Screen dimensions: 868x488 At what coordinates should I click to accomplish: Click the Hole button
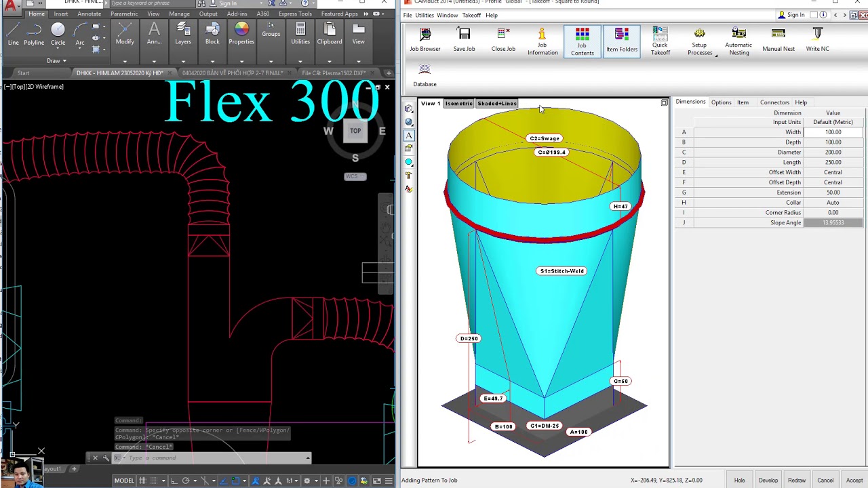pos(739,481)
